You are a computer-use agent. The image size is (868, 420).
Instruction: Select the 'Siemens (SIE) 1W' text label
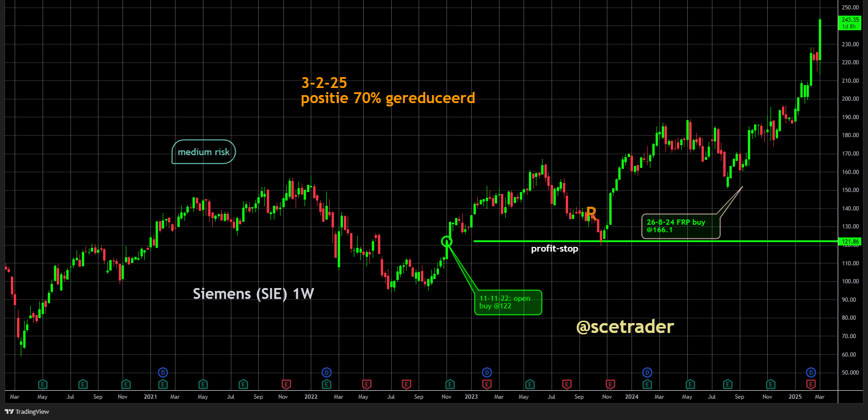[254, 294]
